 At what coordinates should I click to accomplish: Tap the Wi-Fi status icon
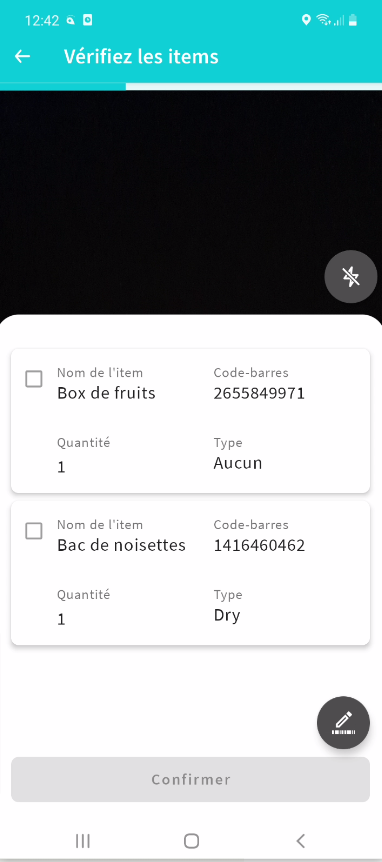[x=323, y=21]
